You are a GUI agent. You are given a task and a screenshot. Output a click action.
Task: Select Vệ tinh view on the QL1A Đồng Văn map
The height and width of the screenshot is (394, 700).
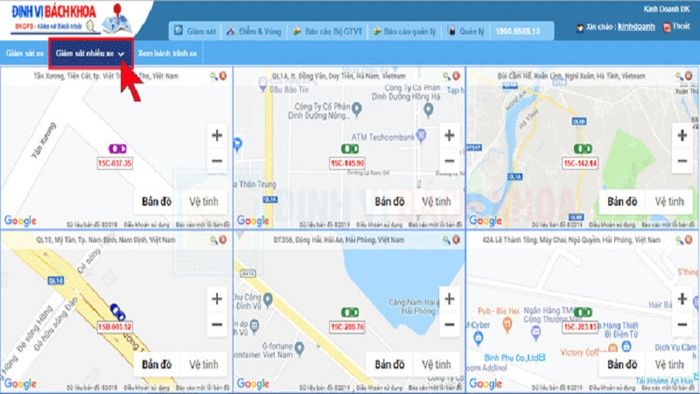[x=436, y=202]
